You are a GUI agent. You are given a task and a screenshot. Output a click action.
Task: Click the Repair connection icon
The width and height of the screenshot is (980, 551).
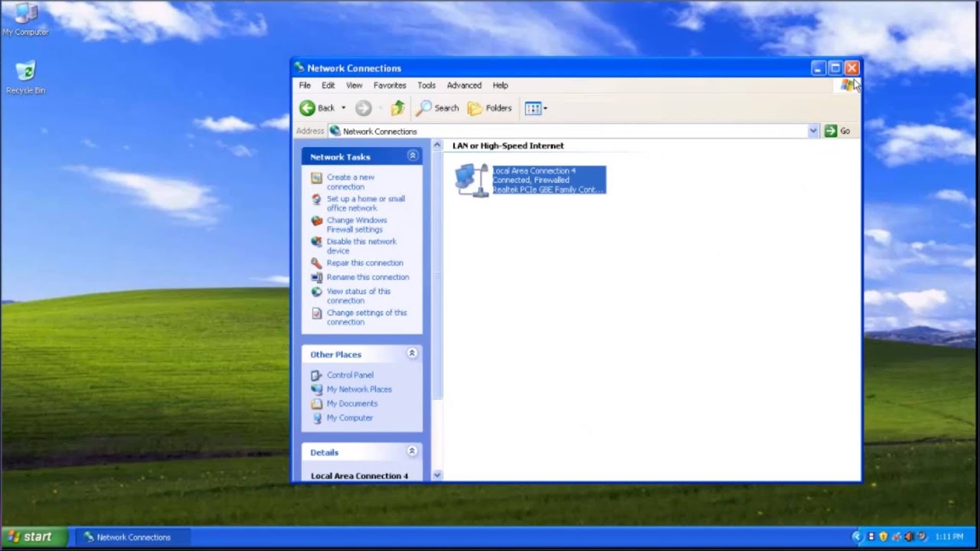tap(316, 262)
